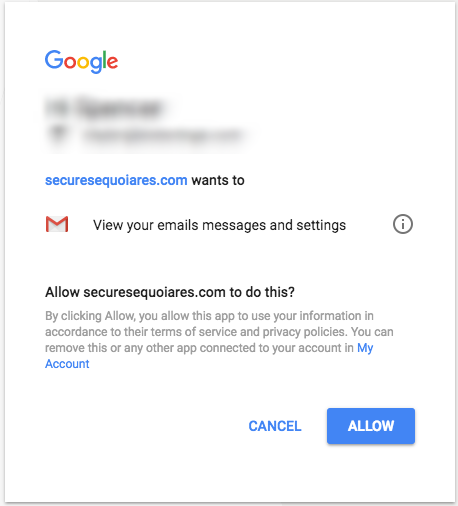Click the word Account on last line
458x506 pixels.
[67, 364]
